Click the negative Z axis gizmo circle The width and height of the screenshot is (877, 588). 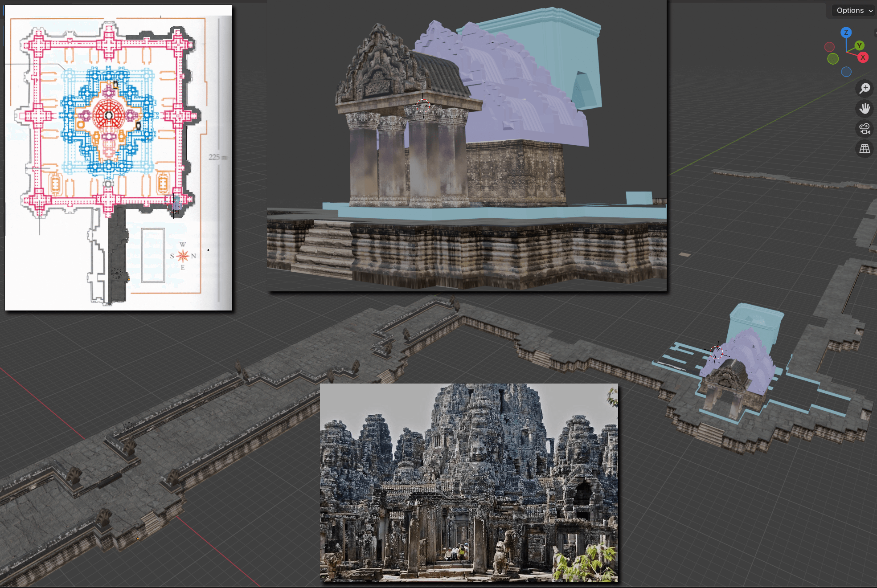click(846, 72)
